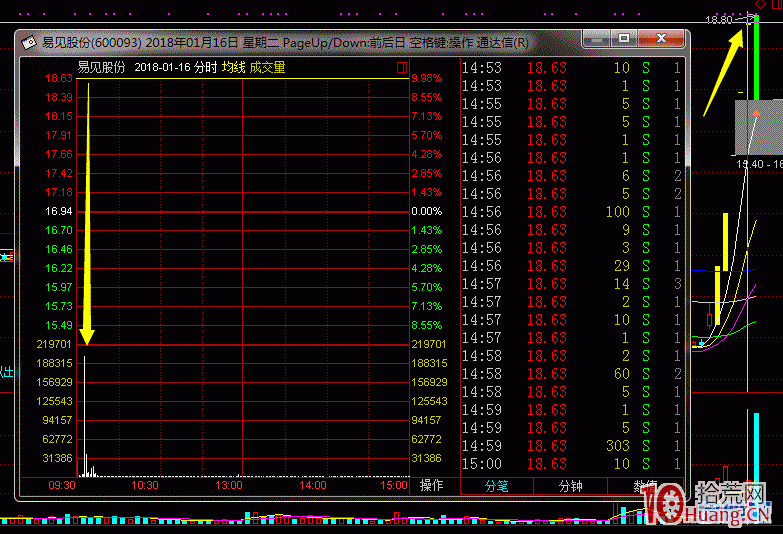Click the 易见股份 stock name above the chart
Viewport: 783px width, 534px height.
tap(101, 67)
